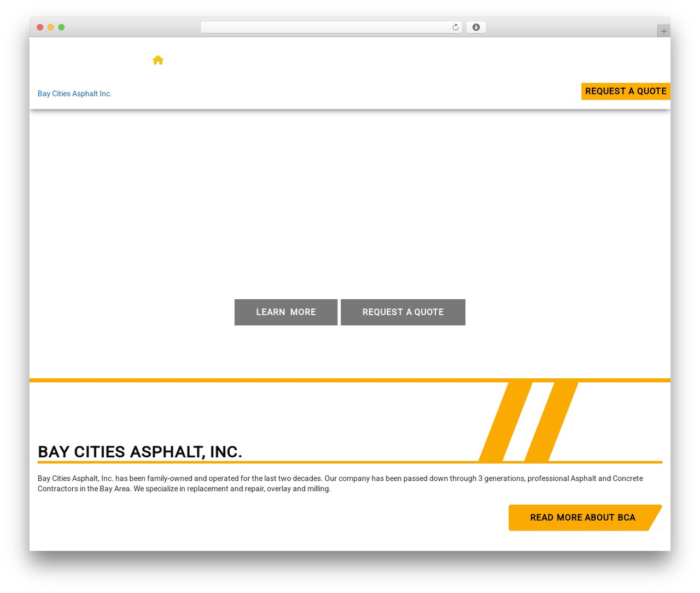Click the Request a Quote header button

click(x=626, y=91)
